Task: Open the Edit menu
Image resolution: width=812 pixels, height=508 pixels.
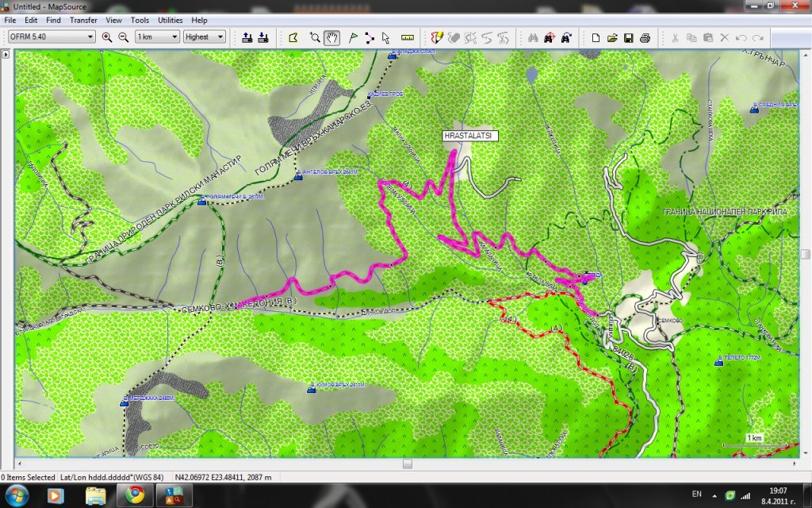Action: pyautogui.click(x=31, y=20)
